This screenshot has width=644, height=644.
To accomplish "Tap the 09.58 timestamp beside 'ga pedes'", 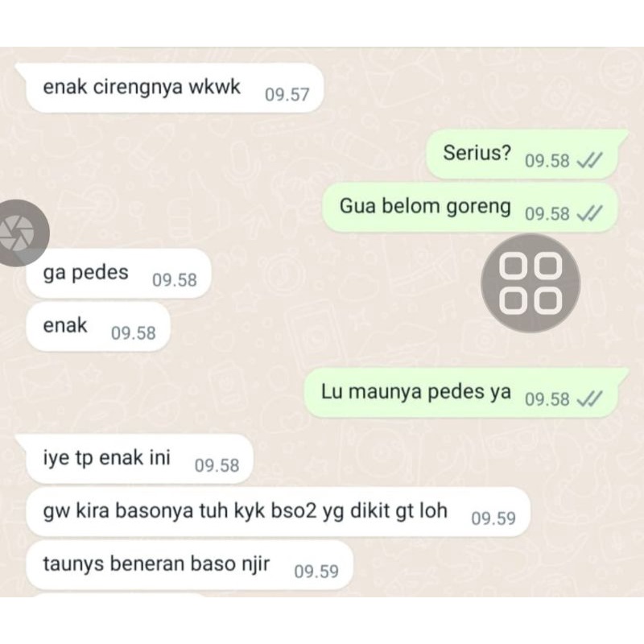I will click(x=175, y=280).
